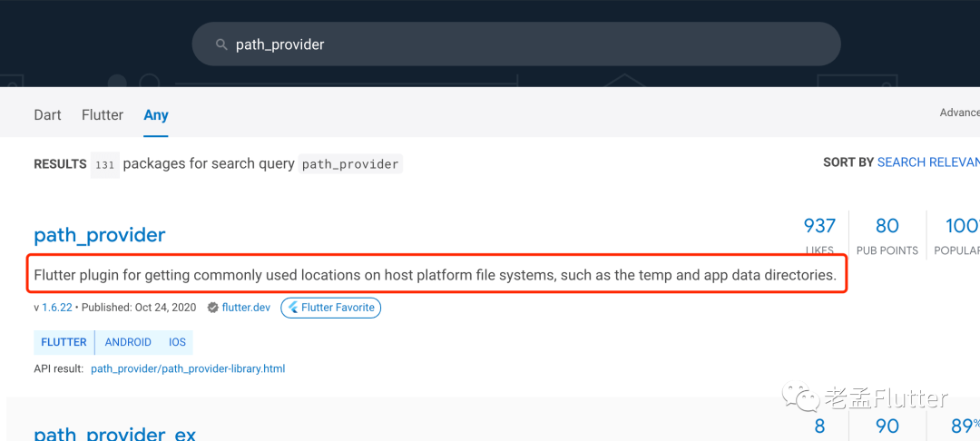Click the 80 pub points score

tap(887, 226)
